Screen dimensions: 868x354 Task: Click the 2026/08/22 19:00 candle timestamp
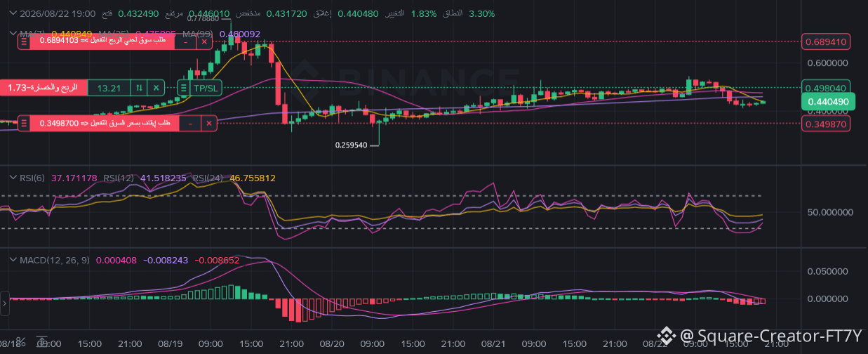click(x=58, y=13)
